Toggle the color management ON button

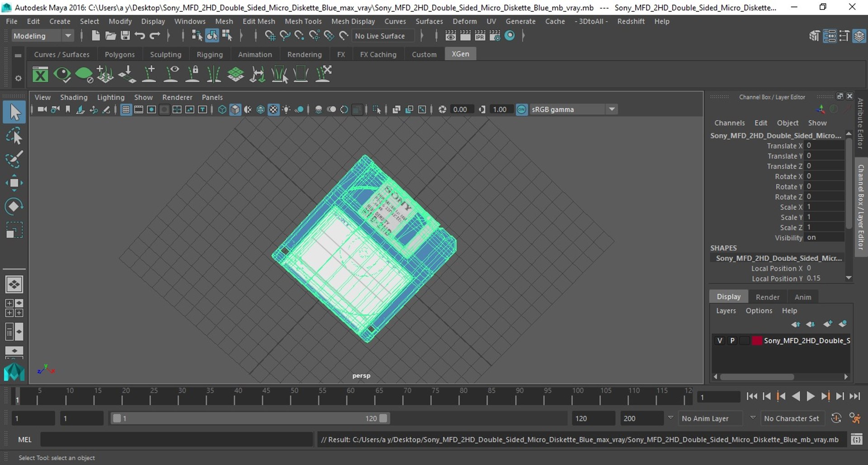coord(522,109)
